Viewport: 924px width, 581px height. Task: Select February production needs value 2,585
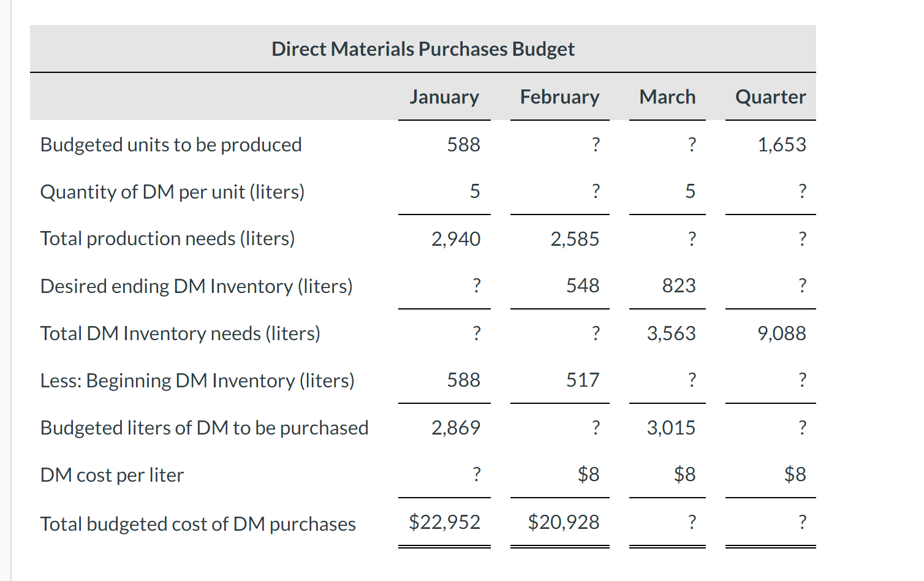tap(575, 239)
